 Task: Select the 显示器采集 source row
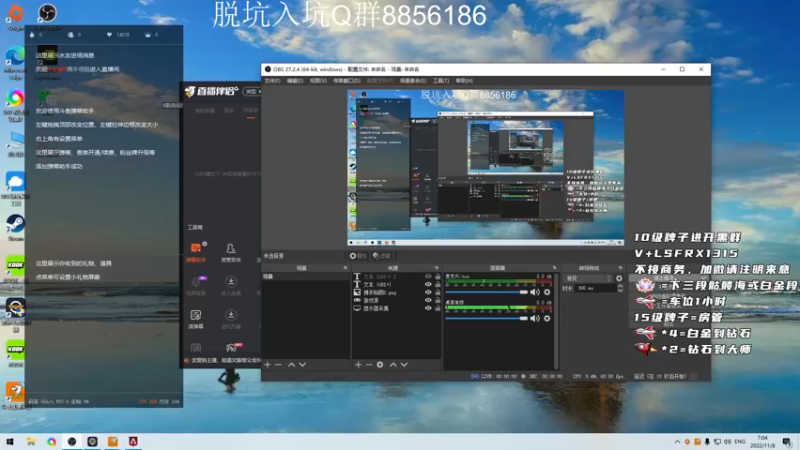tap(396, 308)
